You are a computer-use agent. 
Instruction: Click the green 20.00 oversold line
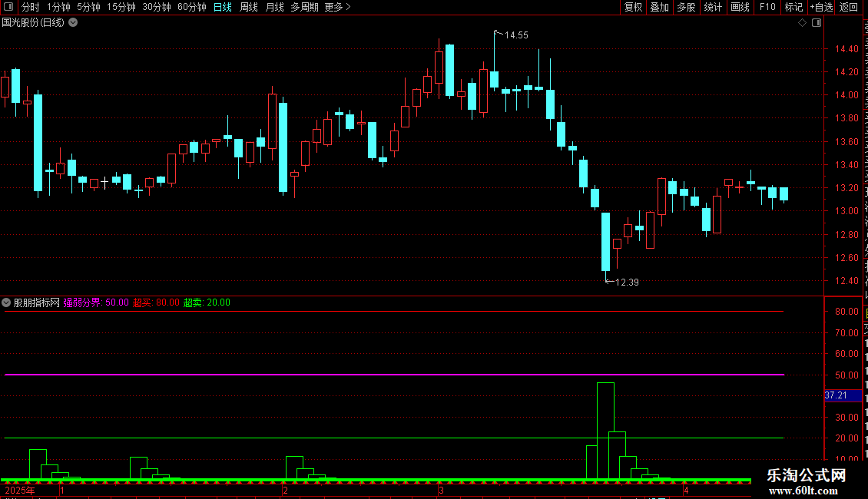pyautogui.click(x=394, y=438)
